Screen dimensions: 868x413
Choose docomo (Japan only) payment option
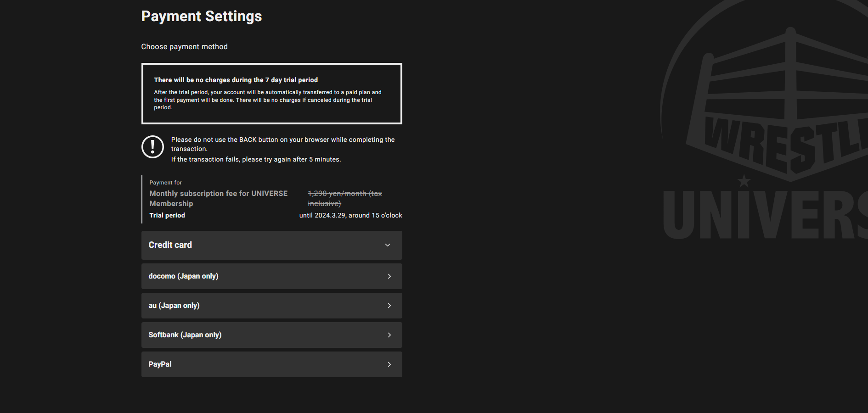[x=183, y=276]
